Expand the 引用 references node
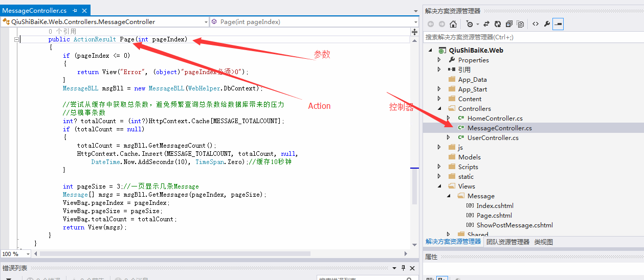This screenshot has height=280, width=644. click(439, 69)
